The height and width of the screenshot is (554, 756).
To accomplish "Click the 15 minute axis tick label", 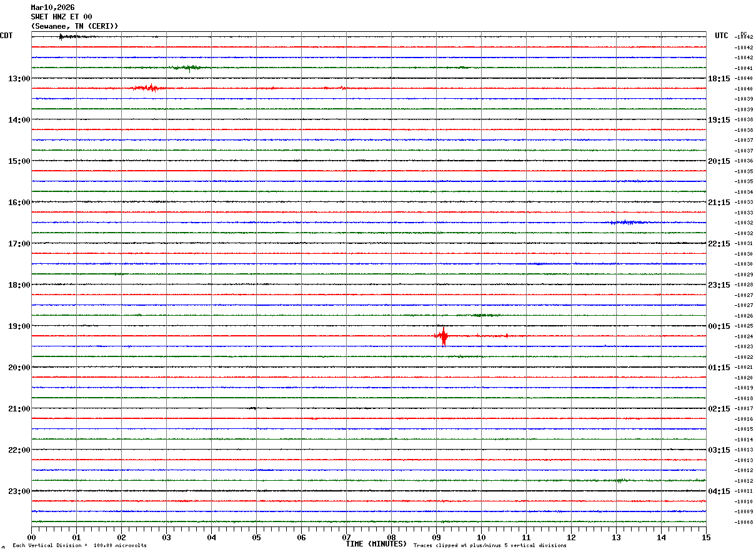I will click(x=706, y=537).
